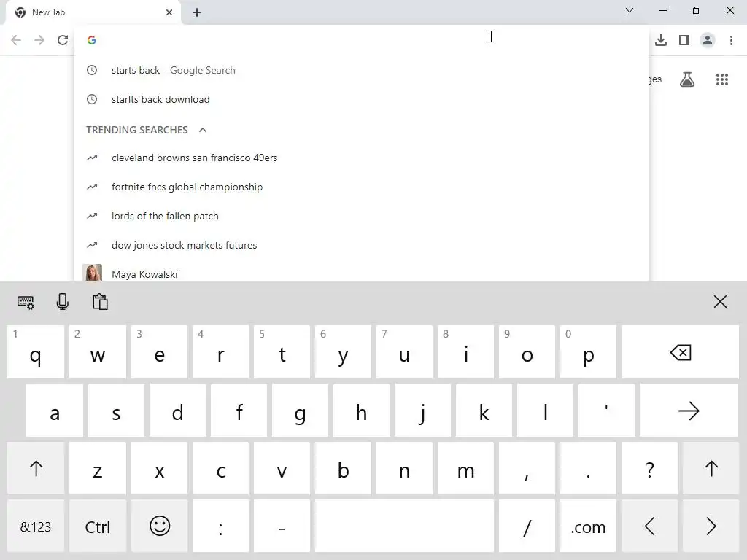Click trending arrow beside 'dow jones' suggestion
747x560 pixels.
(x=92, y=245)
